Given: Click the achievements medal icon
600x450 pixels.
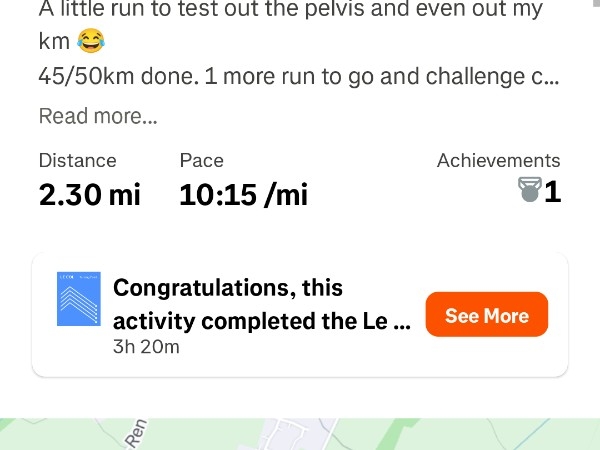Looking at the screenshot, I should pyautogui.click(x=529, y=190).
